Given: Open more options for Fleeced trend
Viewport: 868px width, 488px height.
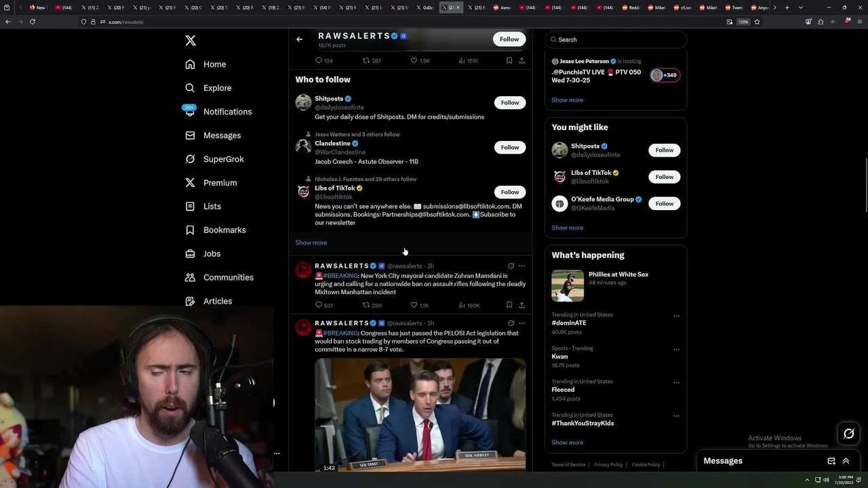Looking at the screenshot, I should tap(676, 383).
